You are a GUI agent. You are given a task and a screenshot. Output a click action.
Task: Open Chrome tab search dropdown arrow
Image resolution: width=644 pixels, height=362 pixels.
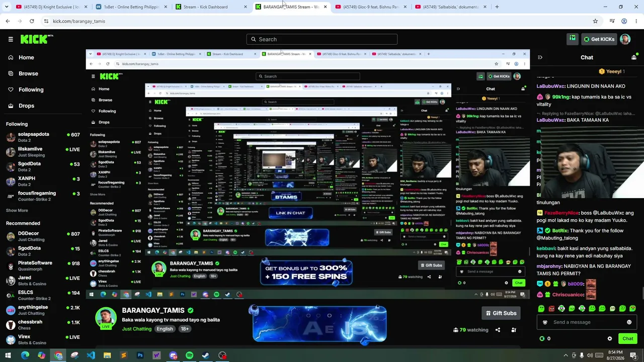[x=6, y=7]
